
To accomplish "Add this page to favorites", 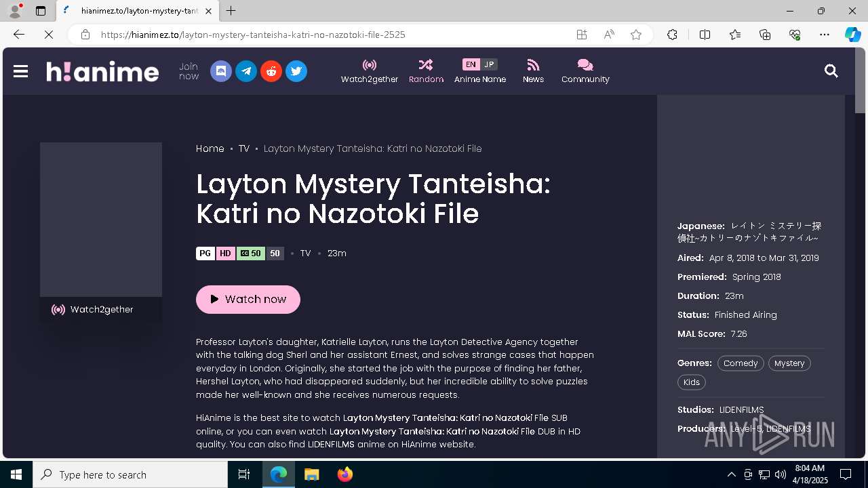I will (636, 35).
